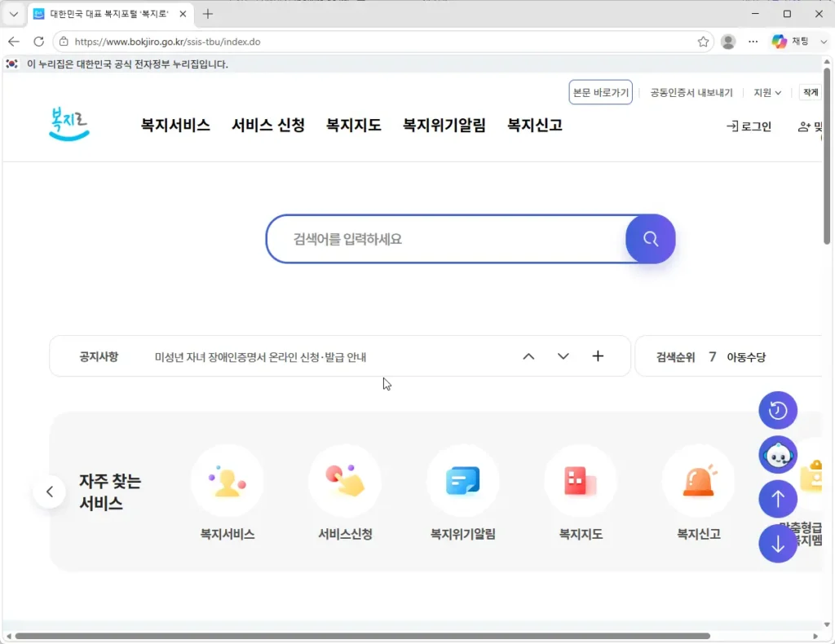Open the tab list dropdown arrow
The image size is (835, 644).
[x=14, y=15]
